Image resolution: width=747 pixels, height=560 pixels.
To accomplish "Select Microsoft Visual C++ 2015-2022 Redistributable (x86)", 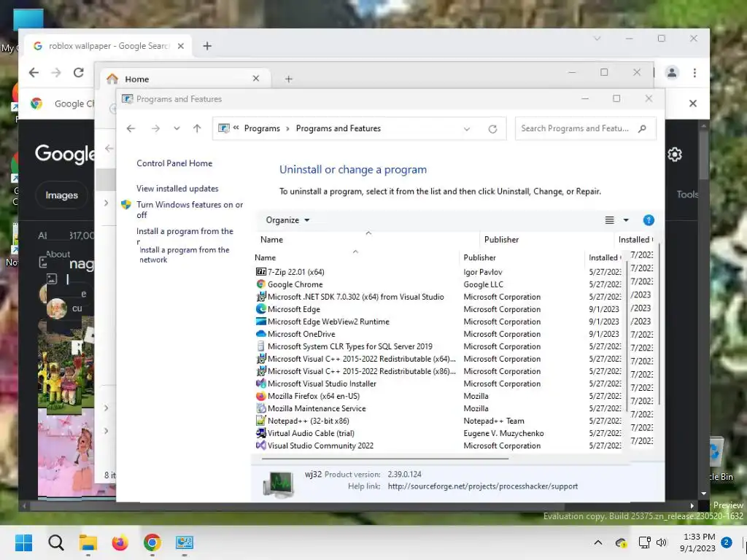I will click(x=438, y=371).
